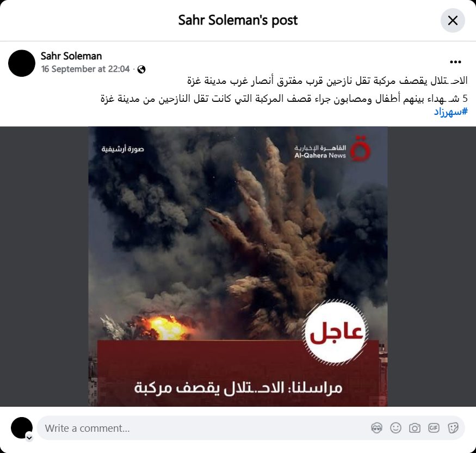Open the GIF picker icon
This screenshot has width=476, height=453.
pos(434,428)
